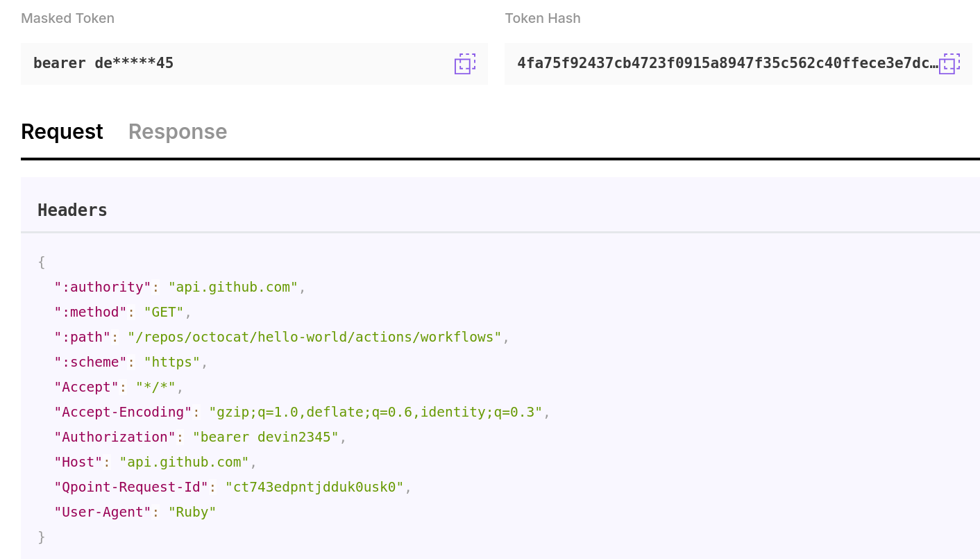Click the opening curly brace of JSON
Image resolution: width=980 pixels, height=559 pixels.
[42, 262]
